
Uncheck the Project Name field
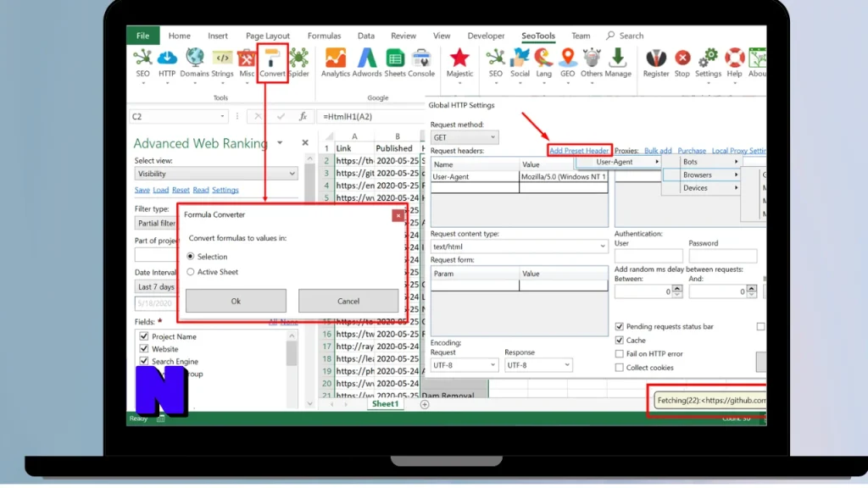144,336
